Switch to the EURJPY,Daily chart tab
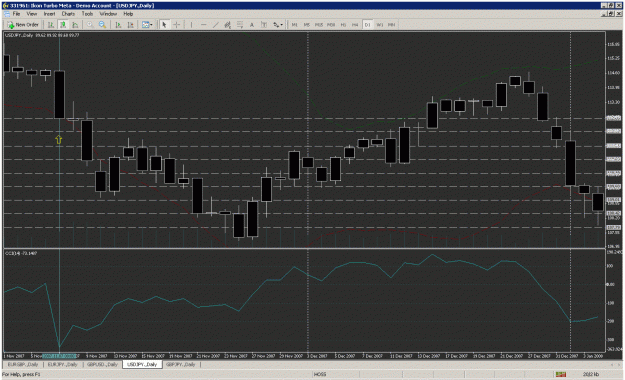 [x=63, y=364]
